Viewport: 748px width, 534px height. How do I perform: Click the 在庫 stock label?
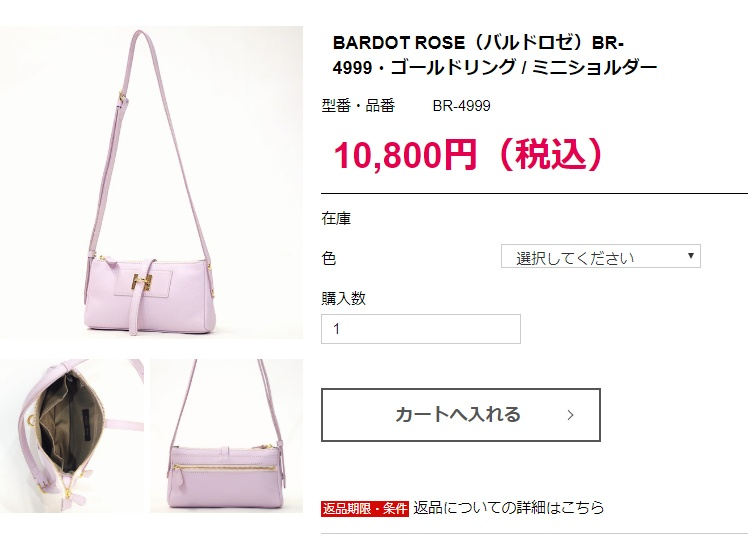click(x=336, y=219)
